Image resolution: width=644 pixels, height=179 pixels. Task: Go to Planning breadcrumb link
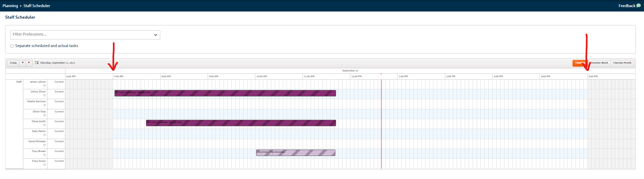coord(10,6)
